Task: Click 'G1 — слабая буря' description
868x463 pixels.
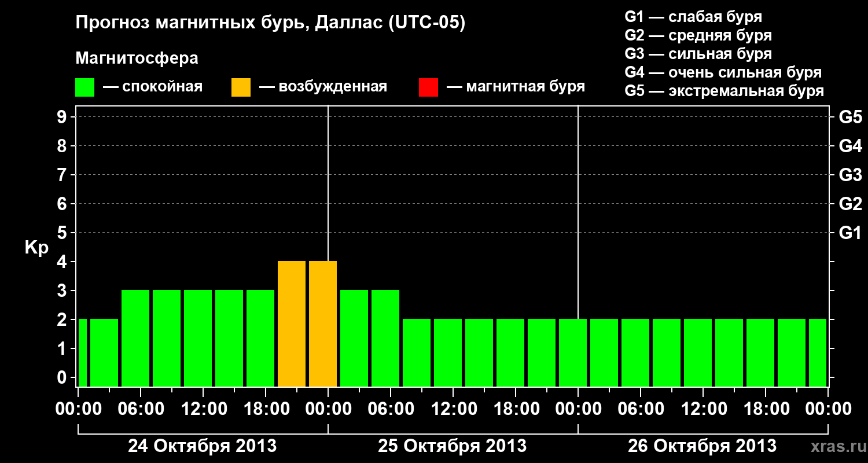Action: [x=693, y=17]
